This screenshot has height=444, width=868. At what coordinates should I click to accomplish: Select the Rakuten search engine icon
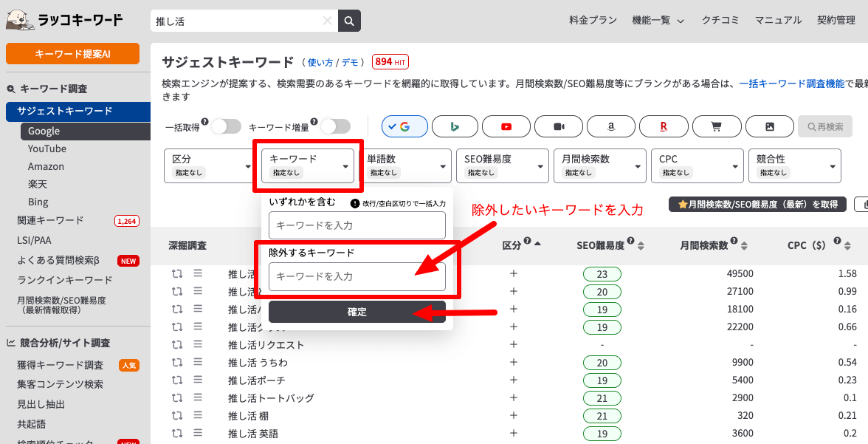(x=664, y=126)
